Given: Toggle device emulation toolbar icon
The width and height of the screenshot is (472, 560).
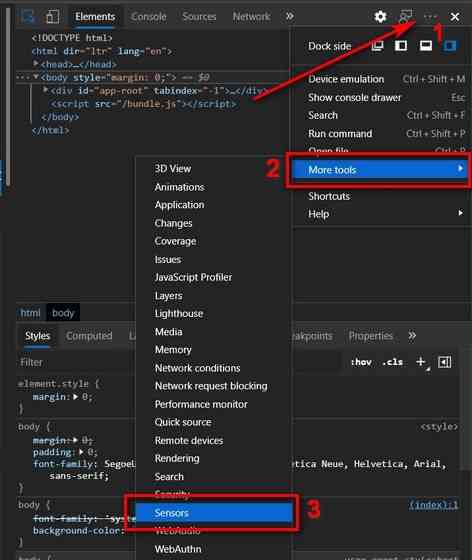Looking at the screenshot, I should pos(52,16).
